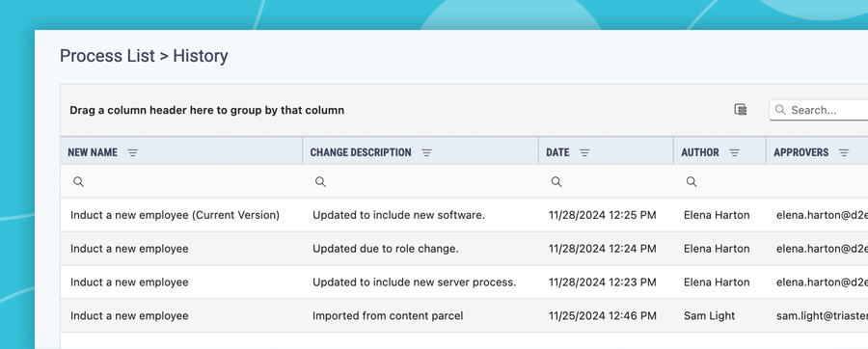
Task: Open filter menu for CHANGE DESCRIPTION column
Action: [426, 152]
